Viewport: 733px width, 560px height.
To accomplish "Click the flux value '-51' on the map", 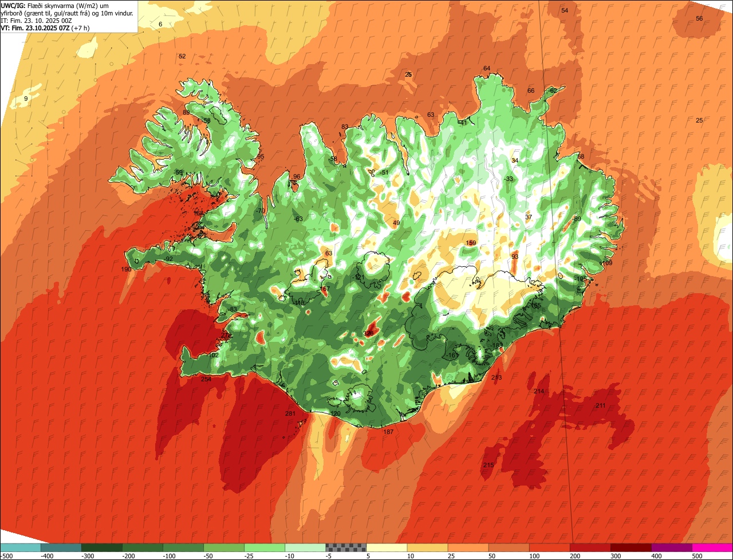I will pyautogui.click(x=384, y=172).
